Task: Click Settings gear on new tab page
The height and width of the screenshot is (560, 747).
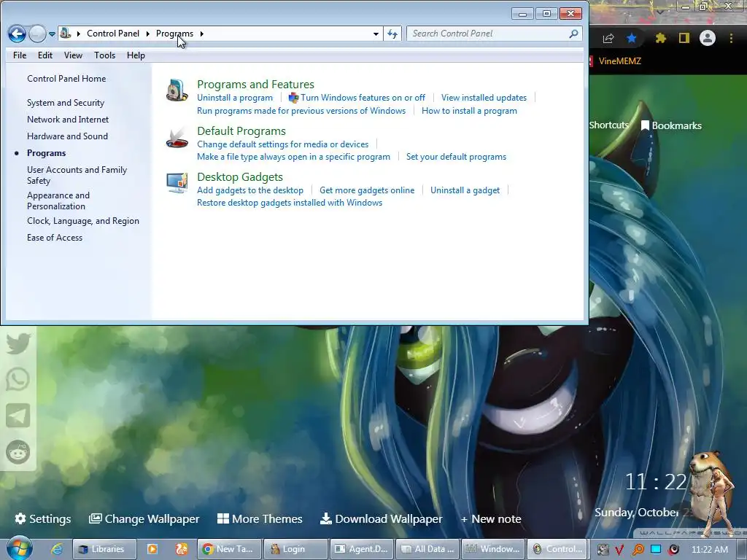Action: [x=42, y=518]
